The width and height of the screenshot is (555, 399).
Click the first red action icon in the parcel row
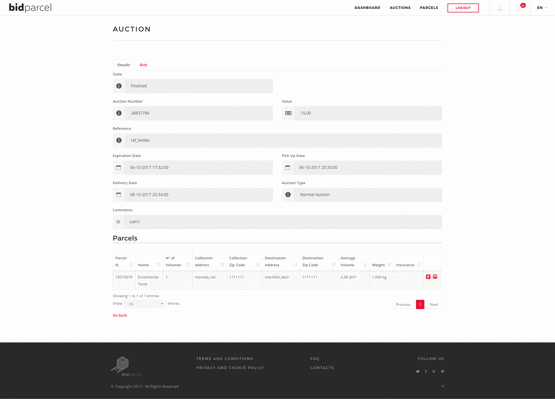click(x=428, y=277)
